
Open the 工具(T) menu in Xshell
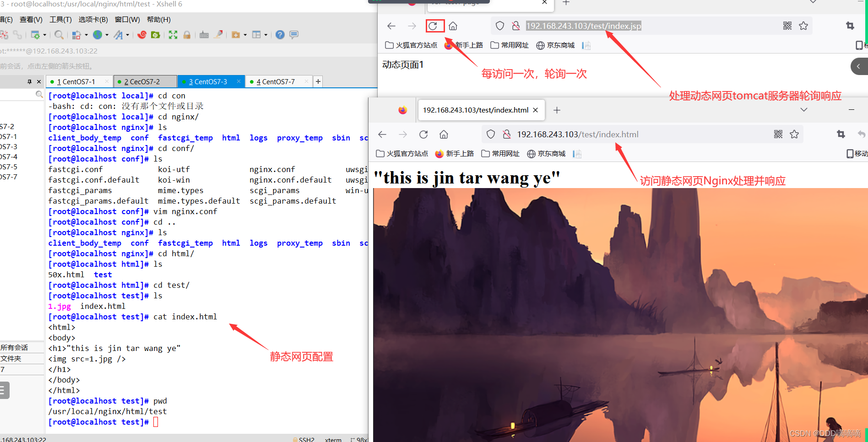click(60, 19)
